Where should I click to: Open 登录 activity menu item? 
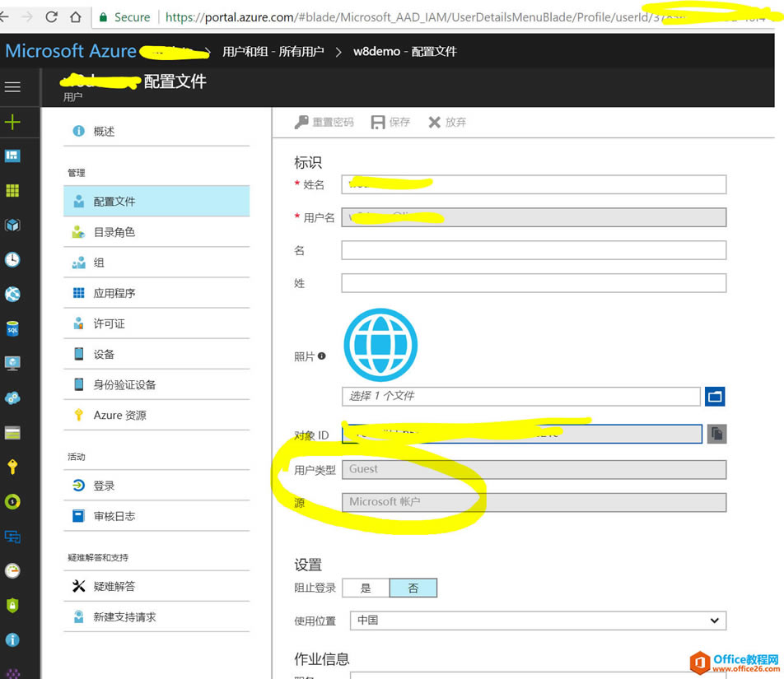(156, 486)
